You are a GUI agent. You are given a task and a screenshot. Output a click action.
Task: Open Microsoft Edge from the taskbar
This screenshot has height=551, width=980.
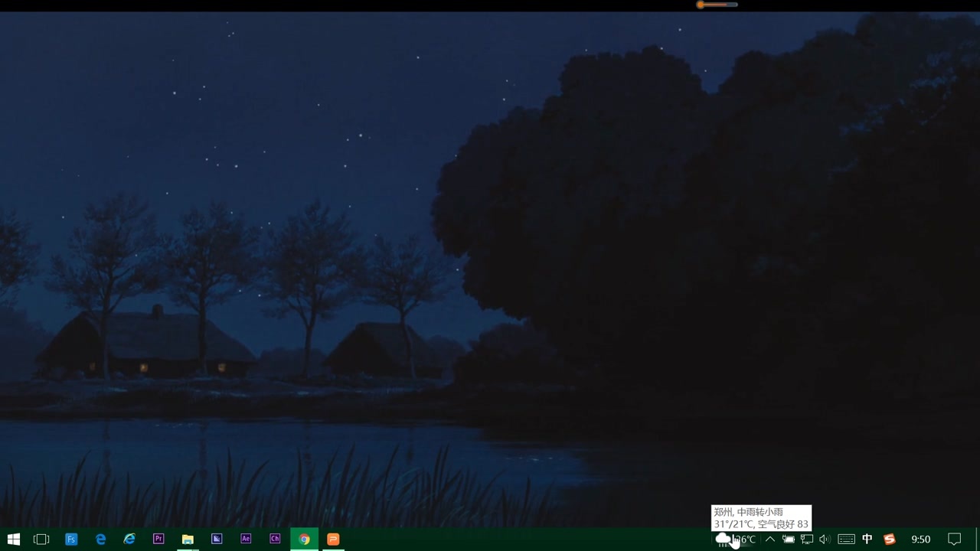[100, 539]
